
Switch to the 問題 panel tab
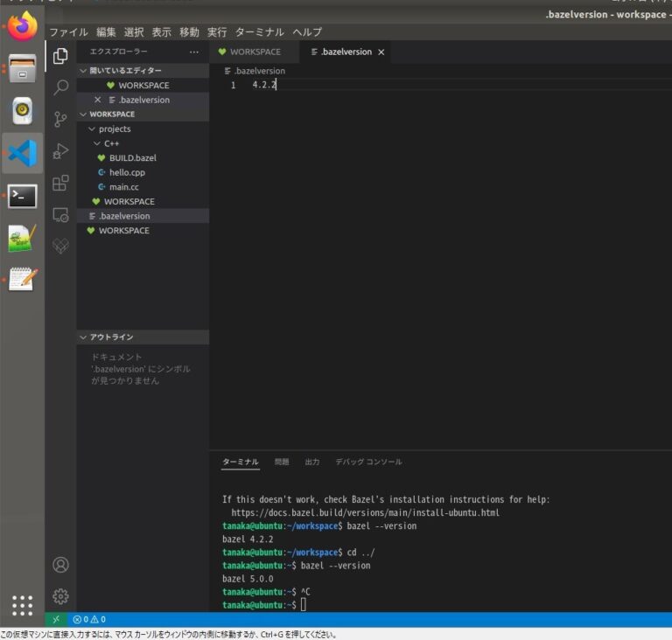(x=281, y=462)
